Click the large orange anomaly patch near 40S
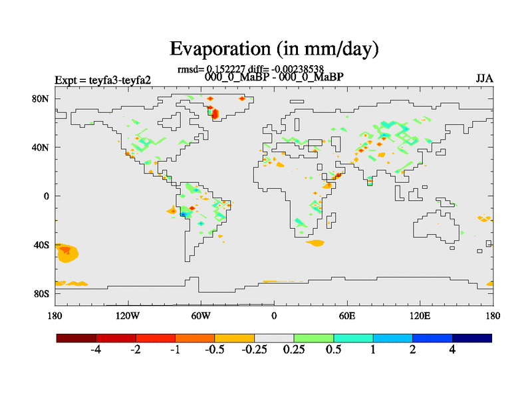 point(68,253)
